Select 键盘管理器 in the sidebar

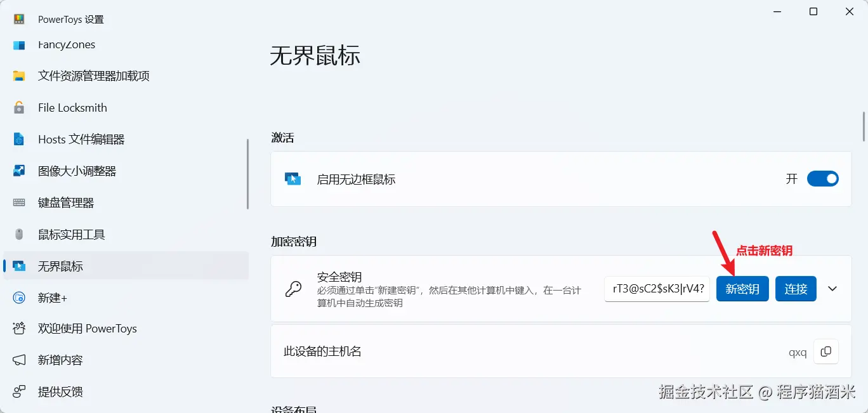click(126, 203)
